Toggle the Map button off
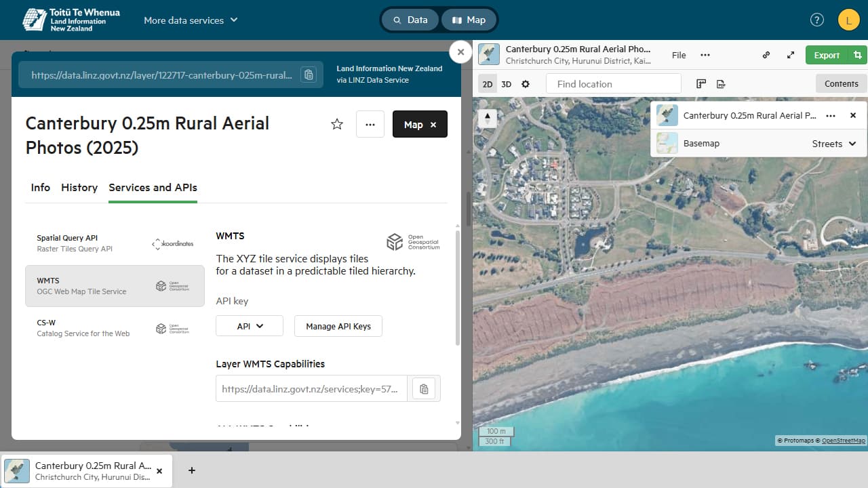Image resolution: width=868 pixels, height=488 pixels. 420,124
